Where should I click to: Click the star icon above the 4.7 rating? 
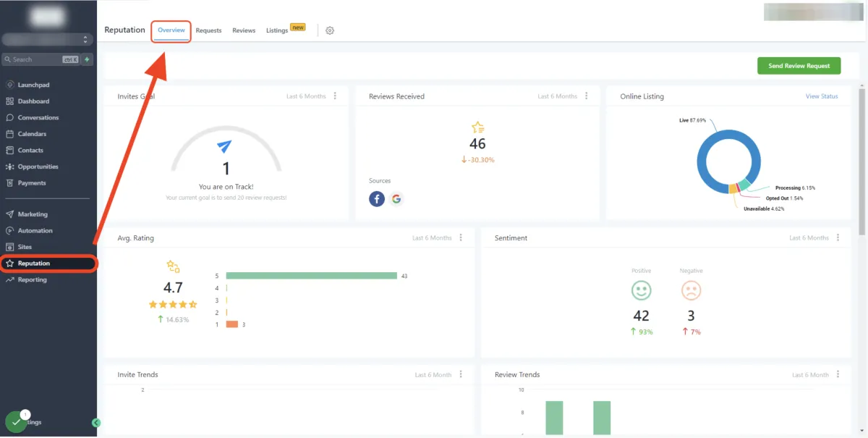[x=173, y=266]
